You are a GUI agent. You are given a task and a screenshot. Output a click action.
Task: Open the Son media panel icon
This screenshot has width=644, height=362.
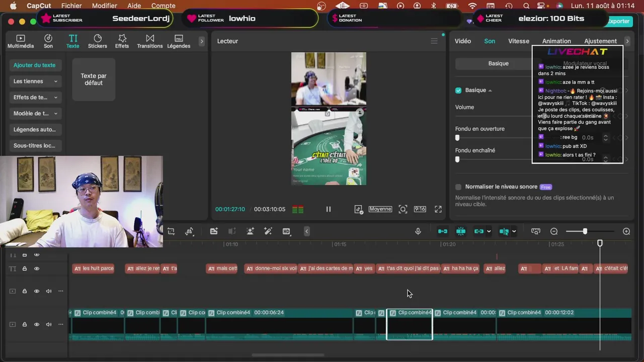coord(48,41)
